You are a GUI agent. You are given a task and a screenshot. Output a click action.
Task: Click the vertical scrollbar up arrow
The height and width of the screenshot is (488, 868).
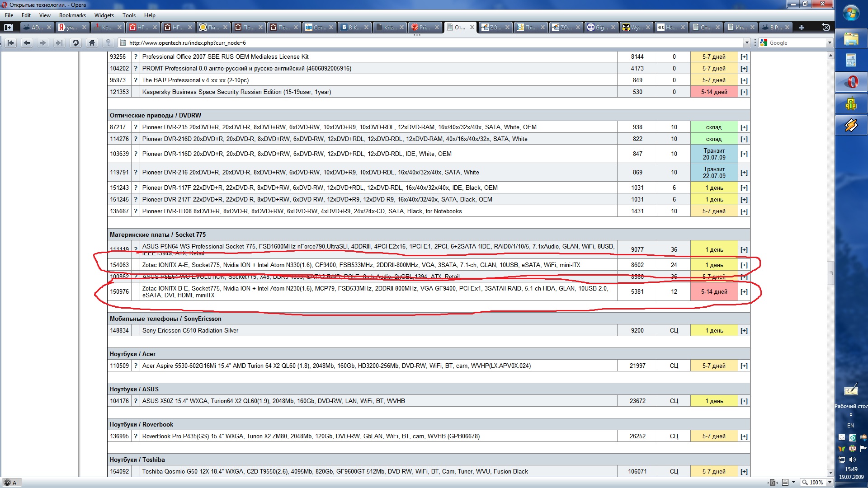click(x=830, y=56)
